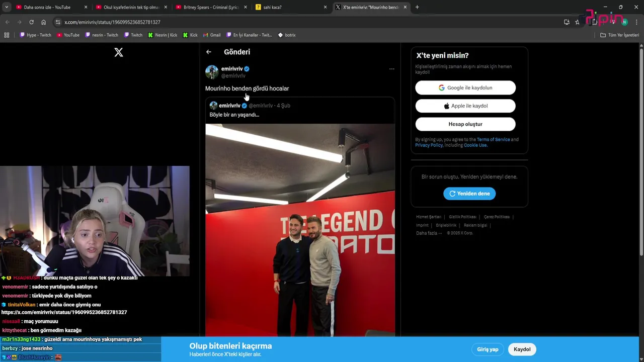Sign up with 'Apple ile kaydol' button
This screenshot has height=362, width=644.
click(465, 106)
